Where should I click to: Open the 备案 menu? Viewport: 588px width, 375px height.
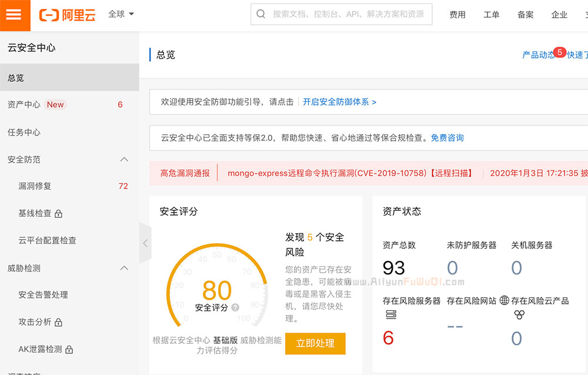(525, 15)
